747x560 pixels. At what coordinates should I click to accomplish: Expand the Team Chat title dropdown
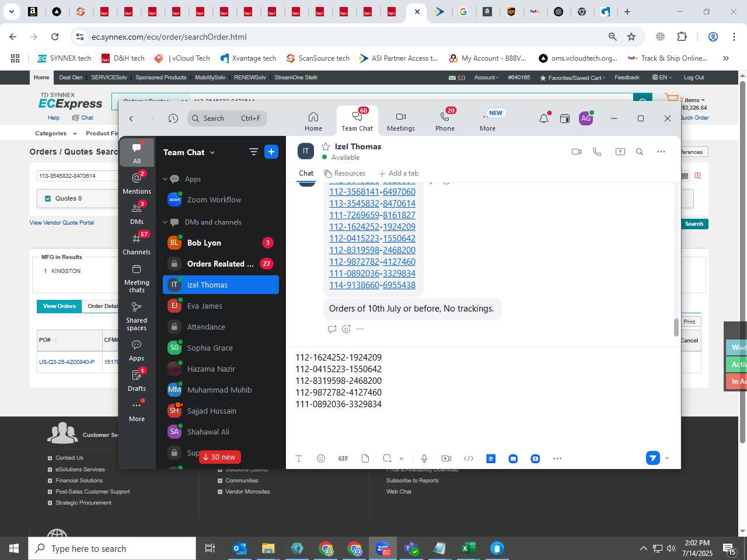pos(212,152)
